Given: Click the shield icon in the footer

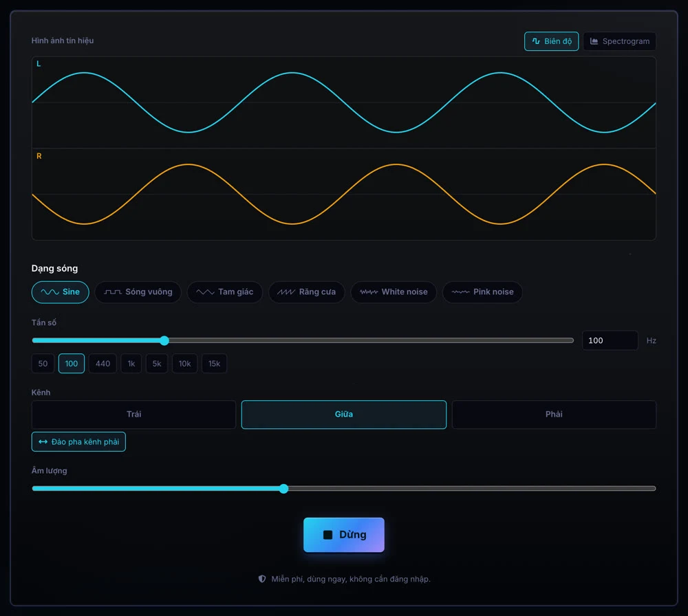Looking at the screenshot, I should point(262,579).
